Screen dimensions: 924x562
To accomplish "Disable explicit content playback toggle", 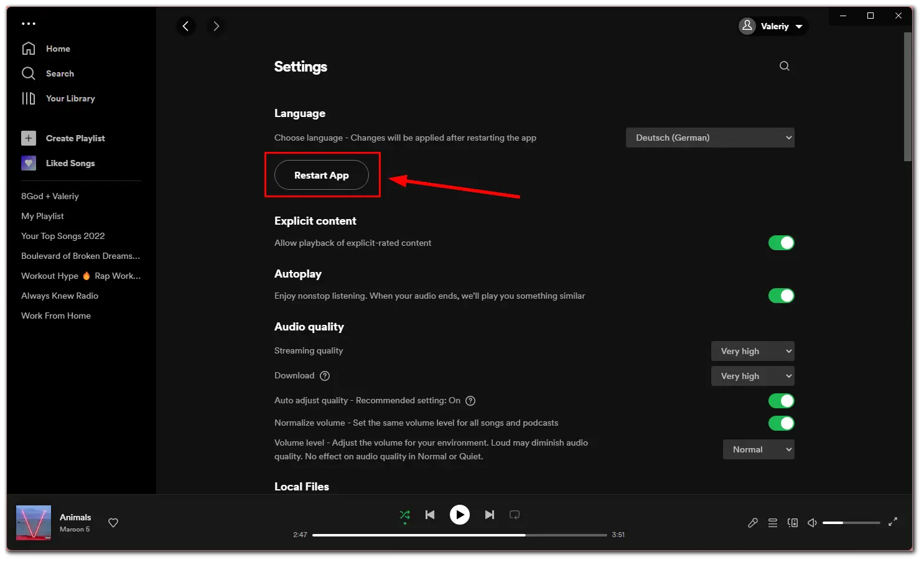I will click(x=781, y=243).
